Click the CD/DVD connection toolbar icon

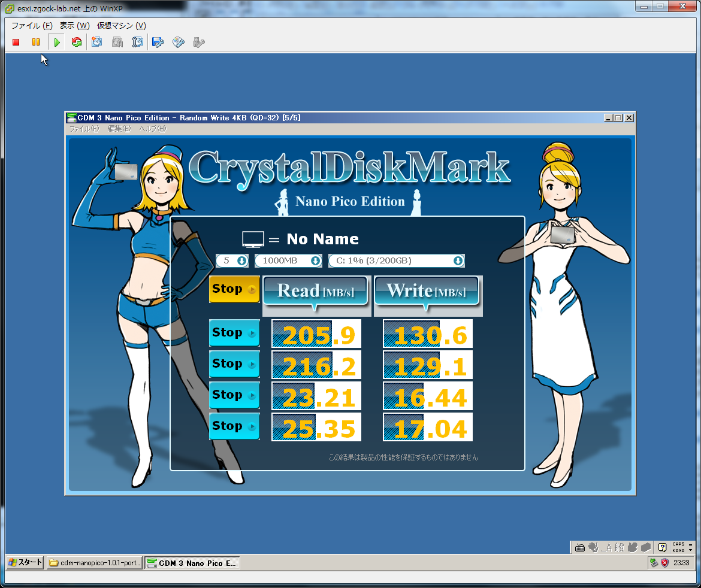179,42
